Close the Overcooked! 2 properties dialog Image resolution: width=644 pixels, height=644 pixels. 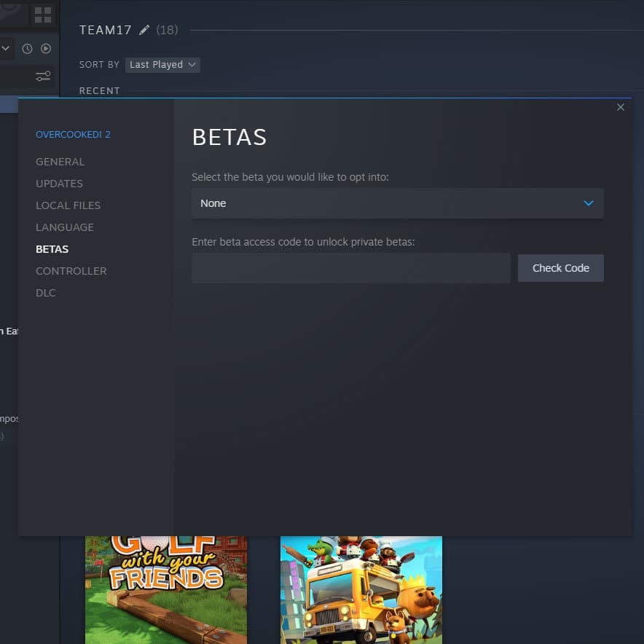[x=620, y=107]
